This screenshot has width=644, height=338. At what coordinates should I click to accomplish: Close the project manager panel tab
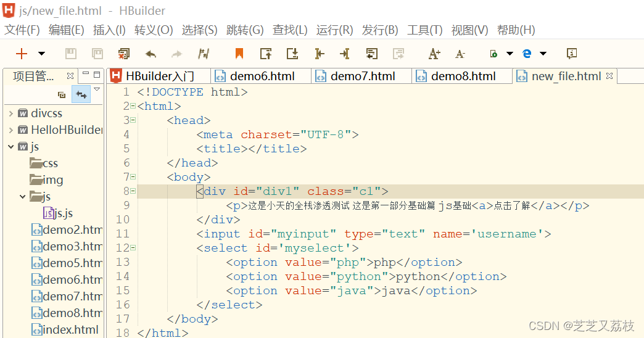coord(70,76)
